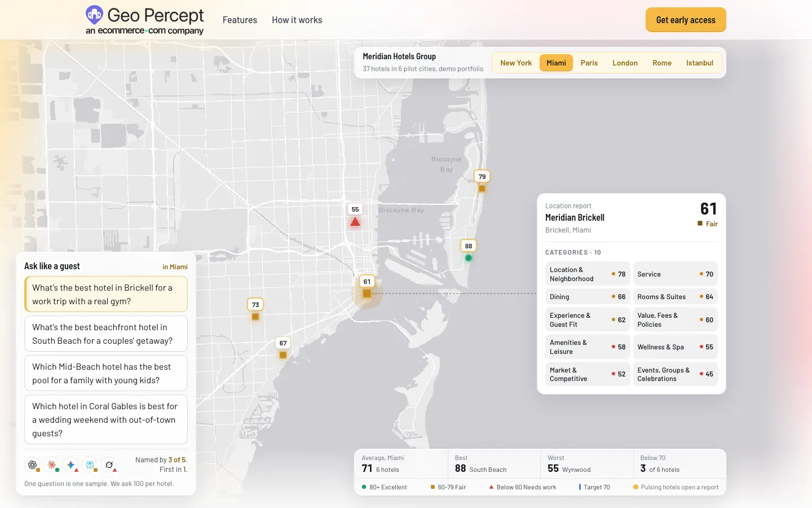Switch city to New York
Viewport: 812px width, 508px height.
(x=516, y=63)
